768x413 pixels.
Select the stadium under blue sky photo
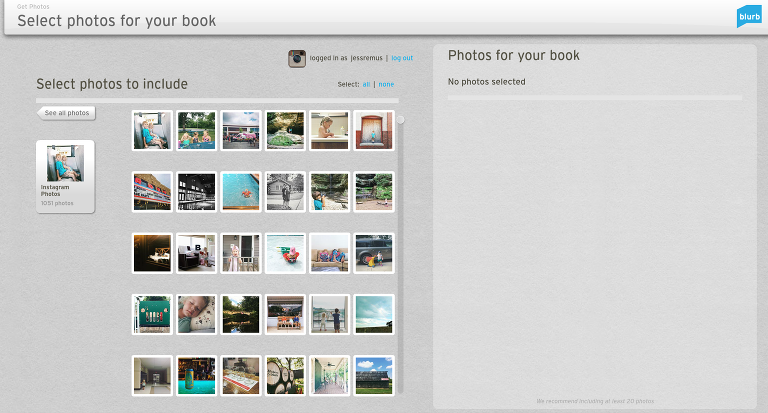click(x=373, y=375)
